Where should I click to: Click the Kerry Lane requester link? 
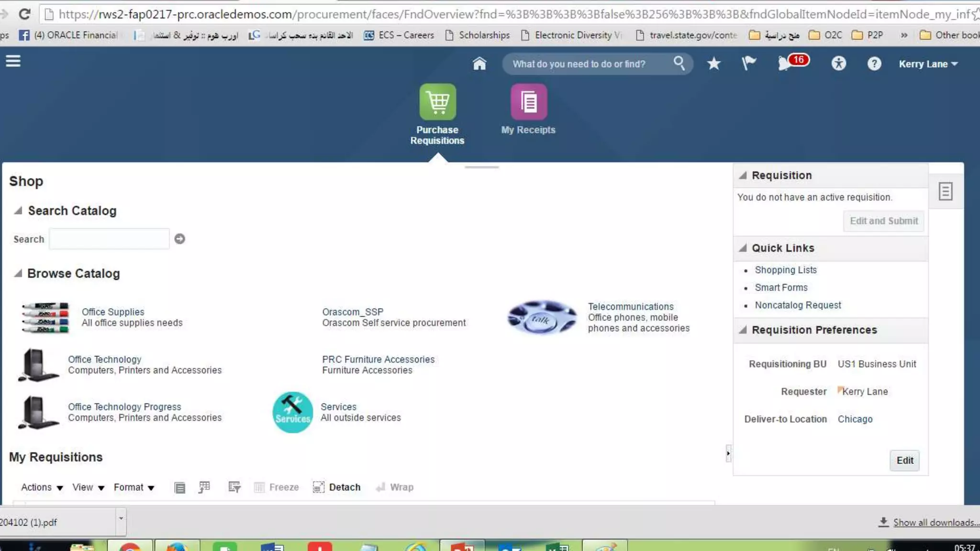tap(865, 391)
